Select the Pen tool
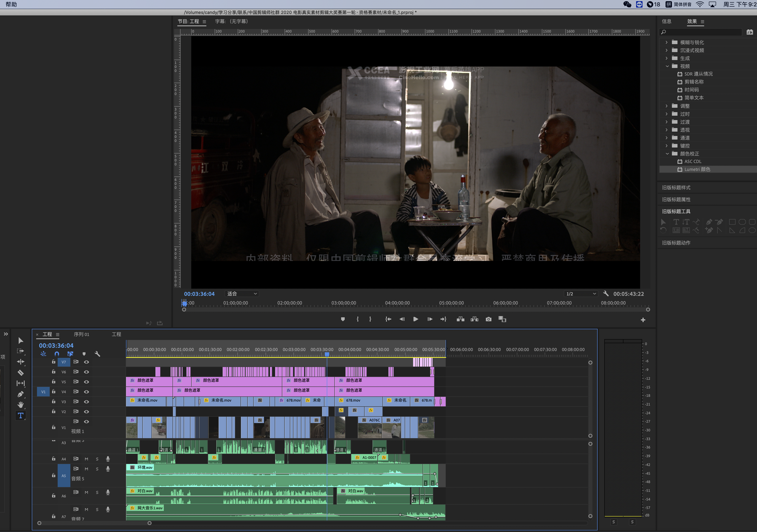This screenshot has height=532, width=757. [x=20, y=394]
